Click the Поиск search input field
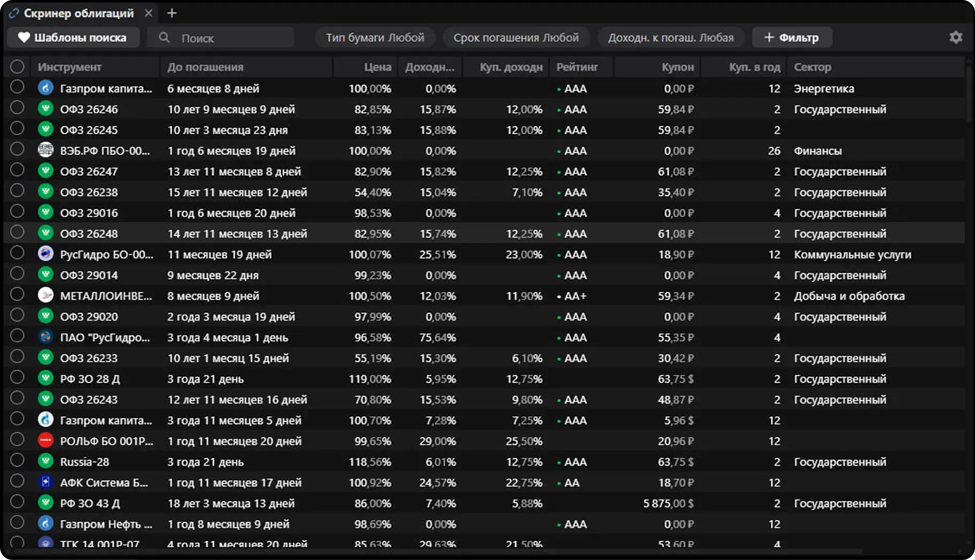This screenshot has height=560, width=975. click(220, 37)
